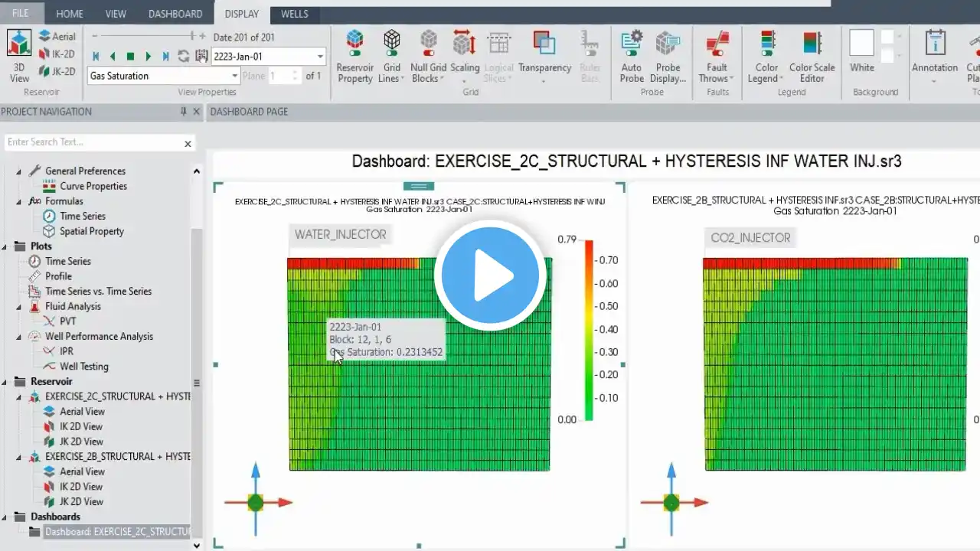
Task: Open the DASHBOARD ribbon tab
Action: coord(175,14)
